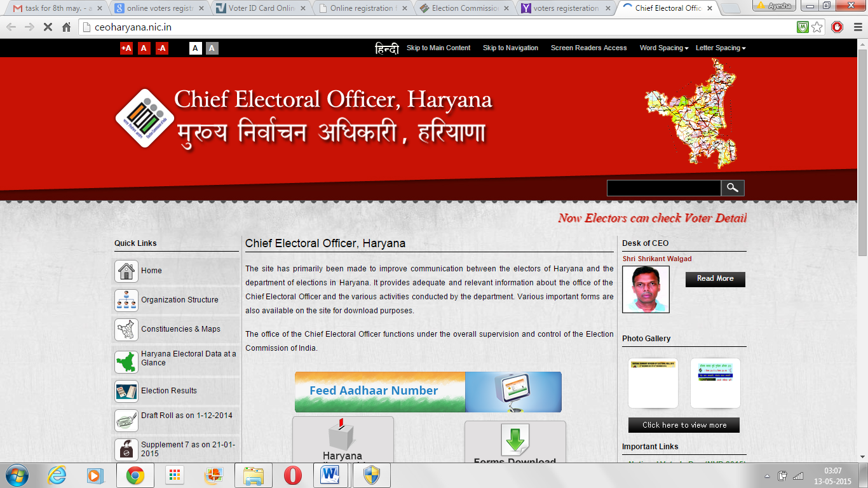Switch to Yahoo voters registeration tab

pyautogui.click(x=566, y=8)
